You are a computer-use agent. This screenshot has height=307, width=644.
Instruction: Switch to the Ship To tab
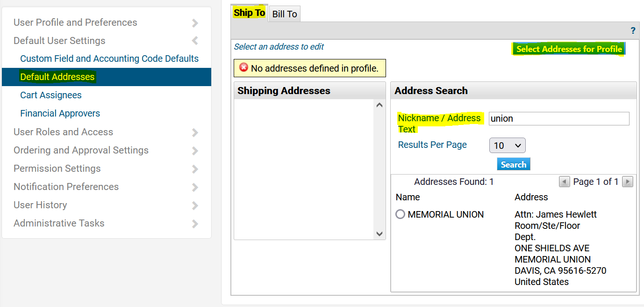pyautogui.click(x=250, y=13)
